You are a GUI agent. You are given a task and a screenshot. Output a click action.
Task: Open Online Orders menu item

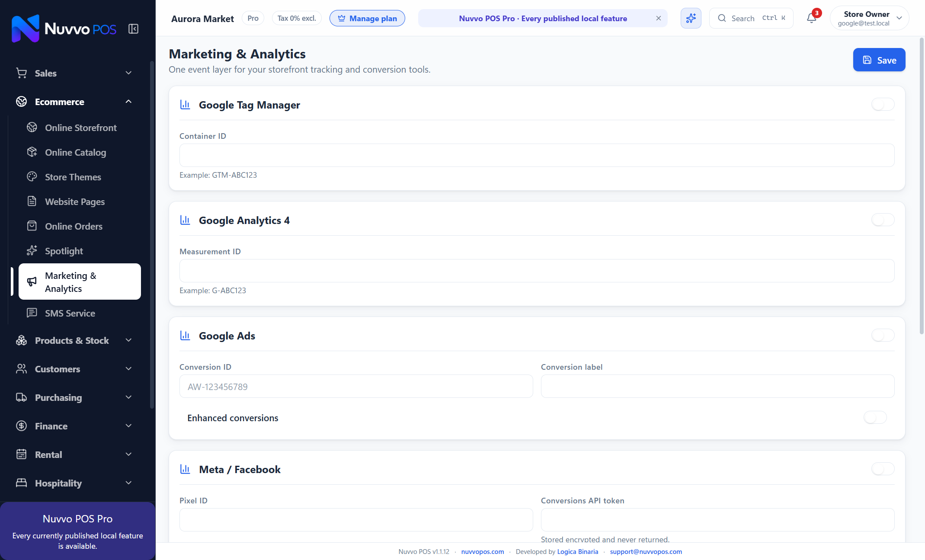point(80,226)
